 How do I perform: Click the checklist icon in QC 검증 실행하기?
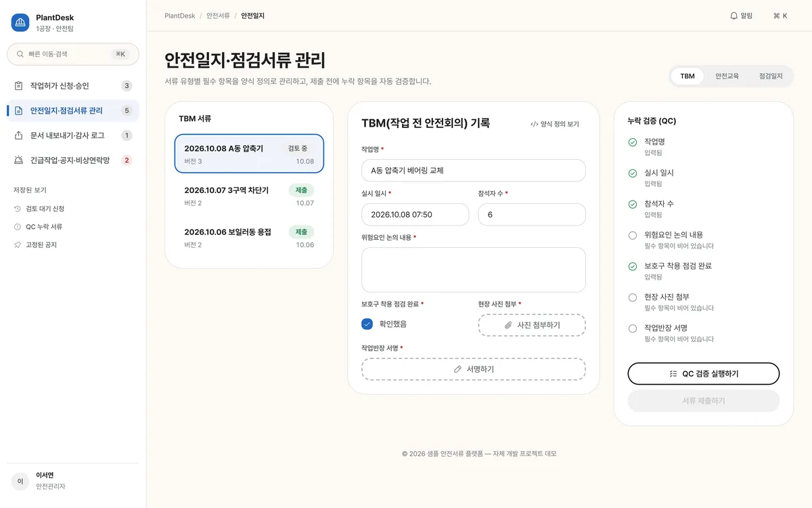tap(673, 374)
